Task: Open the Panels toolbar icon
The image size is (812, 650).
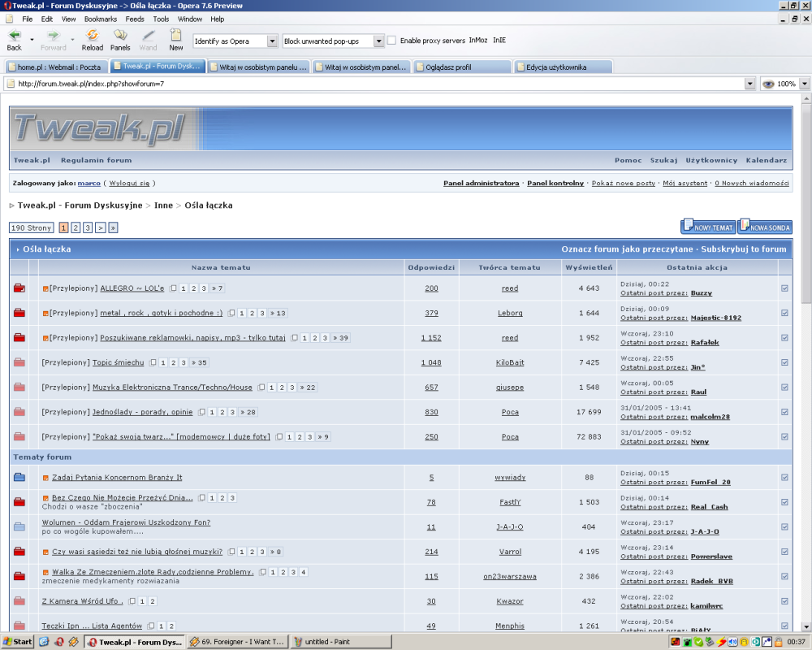Action: [120, 35]
